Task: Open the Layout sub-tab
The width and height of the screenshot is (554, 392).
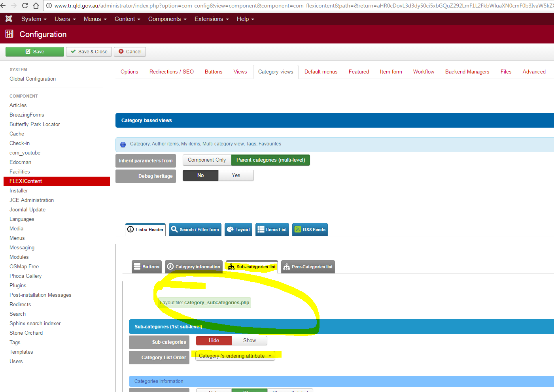Action: coord(238,230)
